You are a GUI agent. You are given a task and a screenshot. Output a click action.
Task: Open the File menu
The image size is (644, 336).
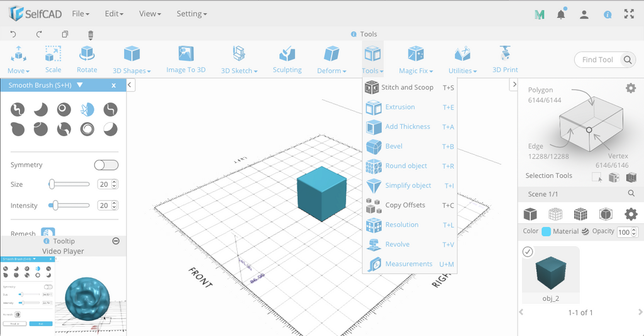(80, 14)
